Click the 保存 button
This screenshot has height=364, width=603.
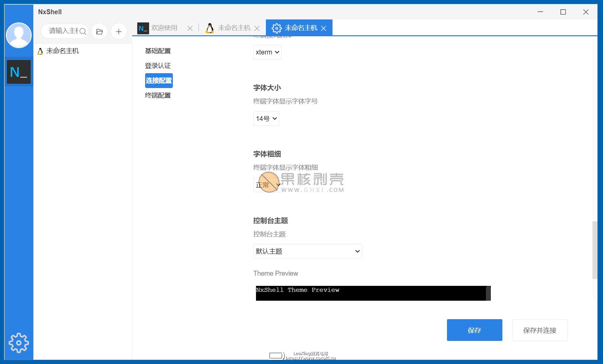click(474, 330)
